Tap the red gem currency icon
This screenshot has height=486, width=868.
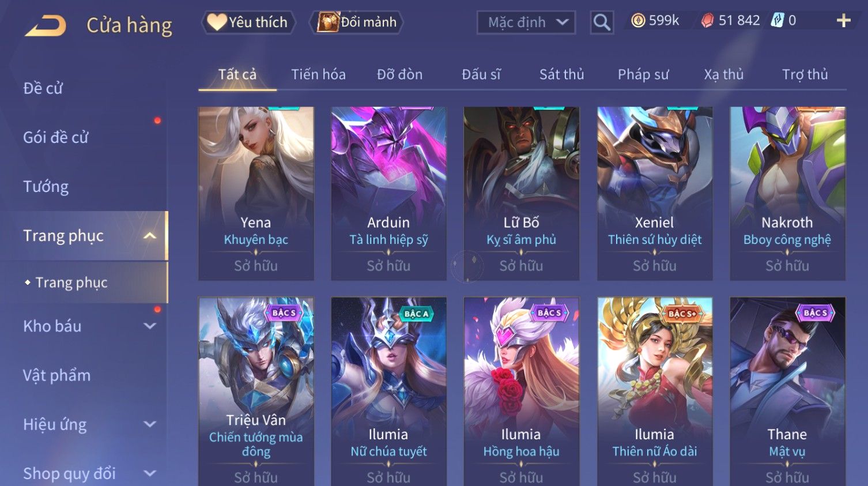[x=707, y=21]
